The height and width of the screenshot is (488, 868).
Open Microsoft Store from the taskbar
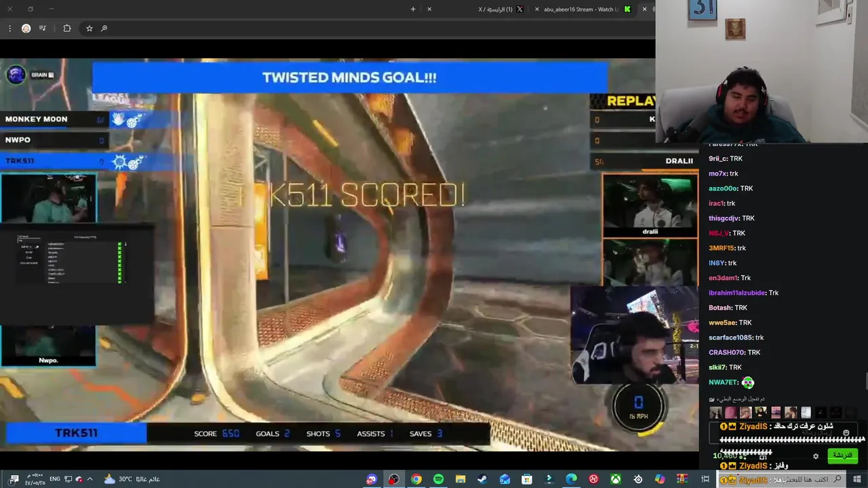click(x=527, y=479)
